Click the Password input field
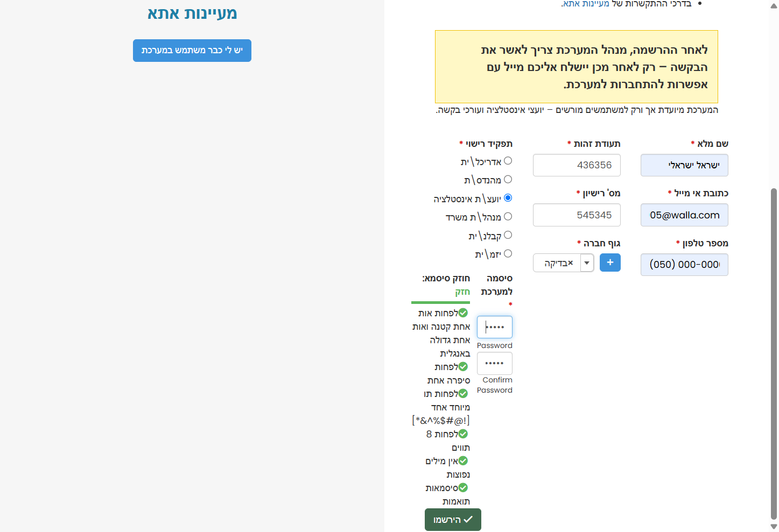Viewport: 779px width, 532px height. point(495,327)
